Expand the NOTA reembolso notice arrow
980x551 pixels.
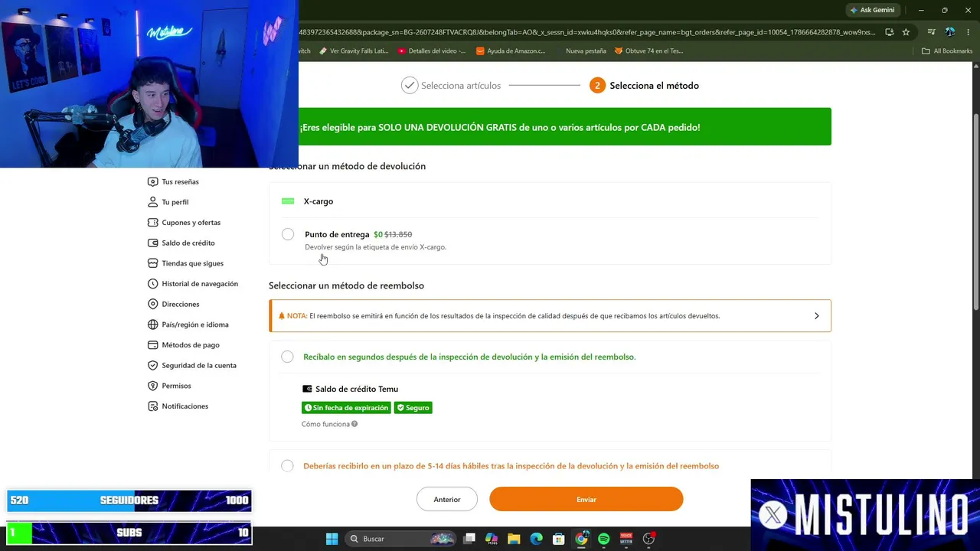coord(816,316)
